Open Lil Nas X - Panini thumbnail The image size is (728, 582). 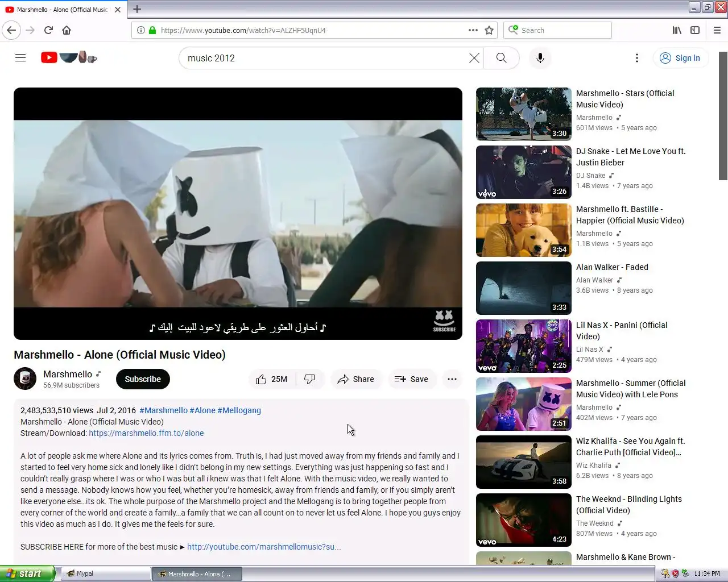524,346
